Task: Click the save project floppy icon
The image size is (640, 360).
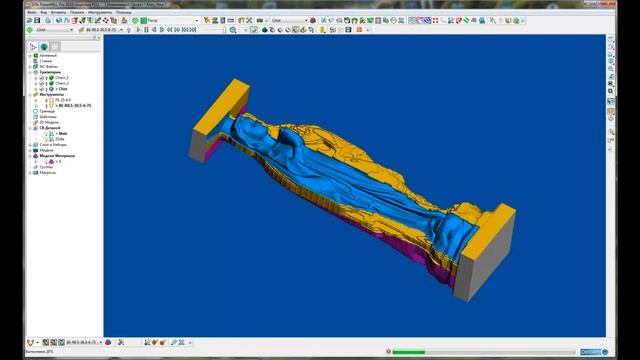Action: pos(37,20)
